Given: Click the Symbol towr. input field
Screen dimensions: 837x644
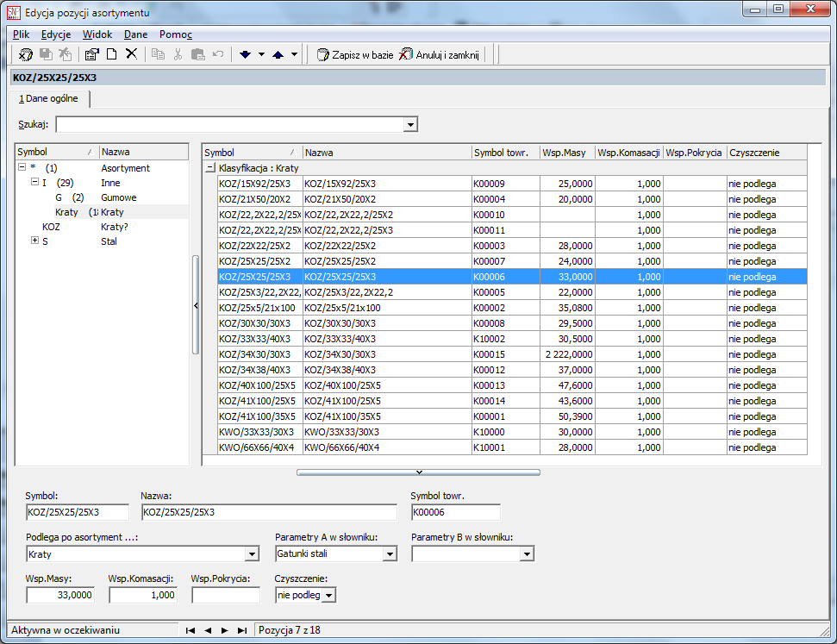Looking at the screenshot, I should pos(455,512).
